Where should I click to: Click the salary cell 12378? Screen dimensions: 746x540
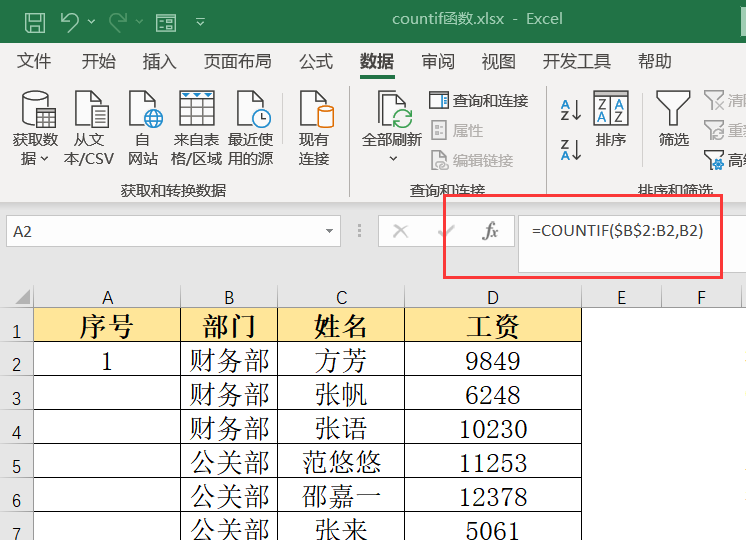click(x=493, y=495)
